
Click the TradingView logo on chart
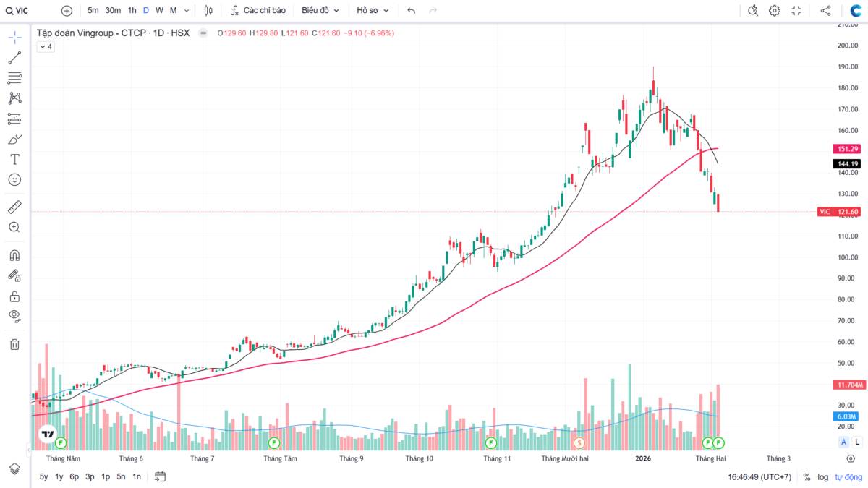pos(48,435)
